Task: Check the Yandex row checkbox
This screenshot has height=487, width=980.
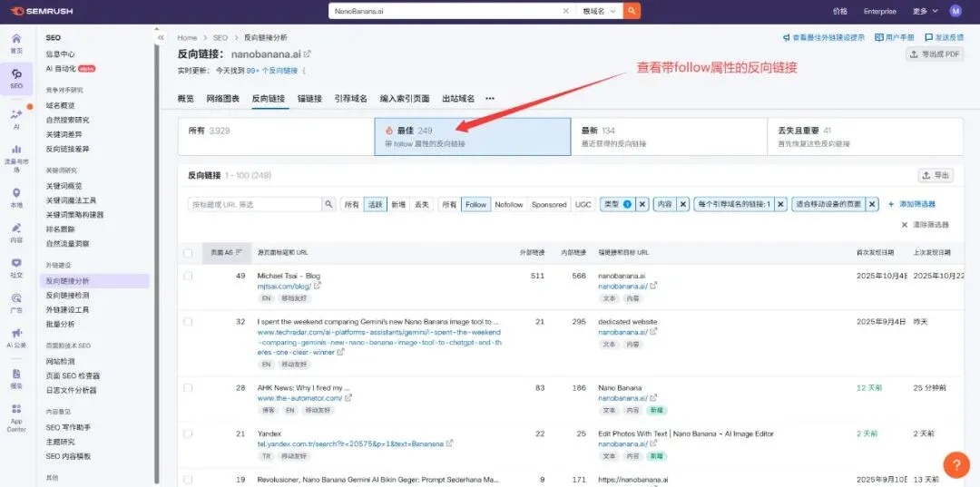Action: (188, 433)
